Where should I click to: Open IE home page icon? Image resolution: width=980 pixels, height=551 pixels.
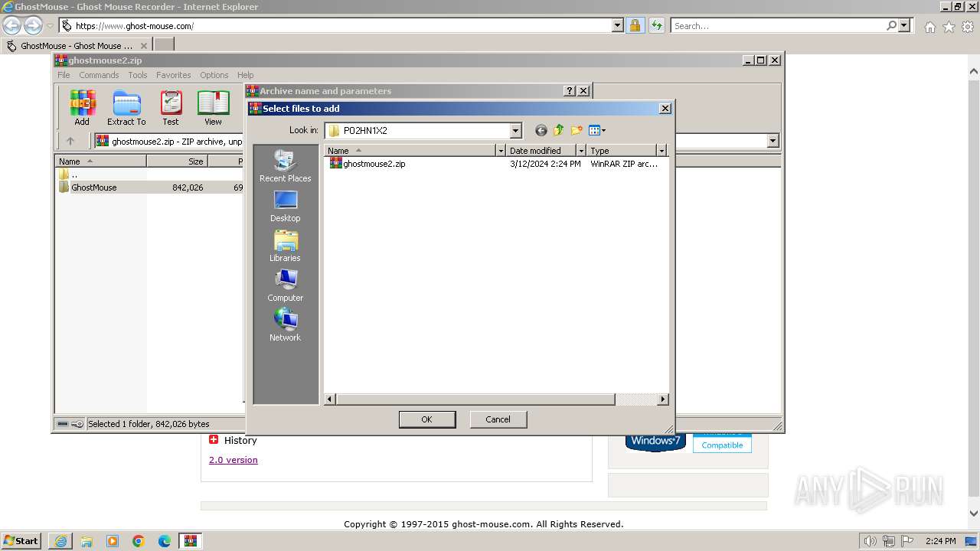click(x=929, y=27)
